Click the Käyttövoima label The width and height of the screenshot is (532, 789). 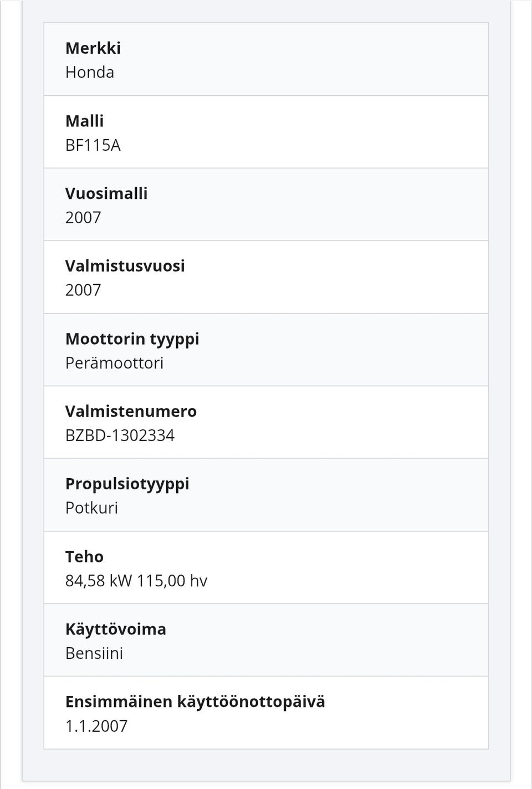click(x=115, y=629)
